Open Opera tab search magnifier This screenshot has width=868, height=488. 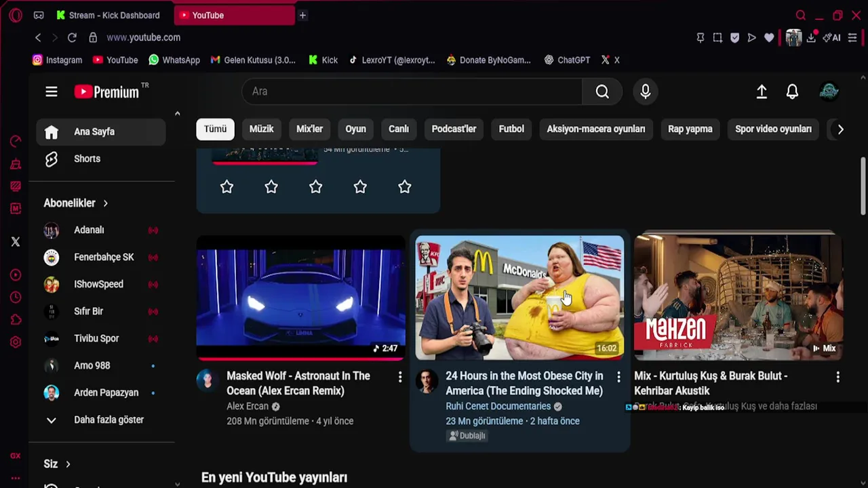pyautogui.click(x=801, y=15)
